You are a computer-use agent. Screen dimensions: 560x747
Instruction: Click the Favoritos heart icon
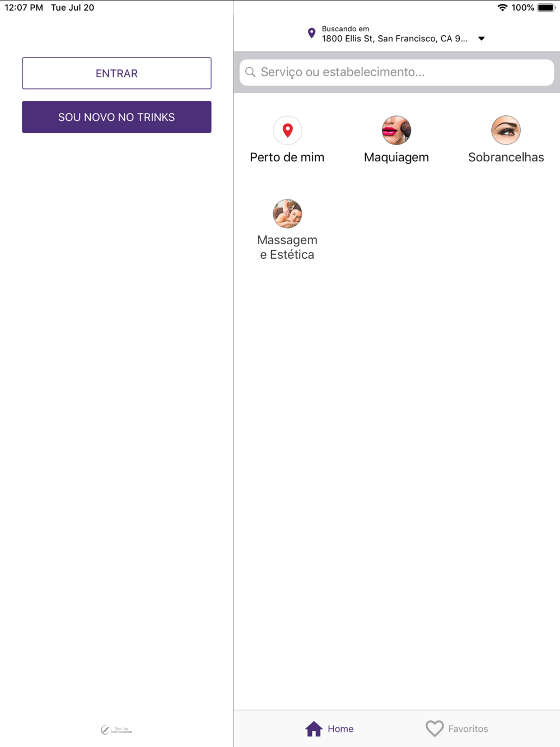[x=435, y=729]
